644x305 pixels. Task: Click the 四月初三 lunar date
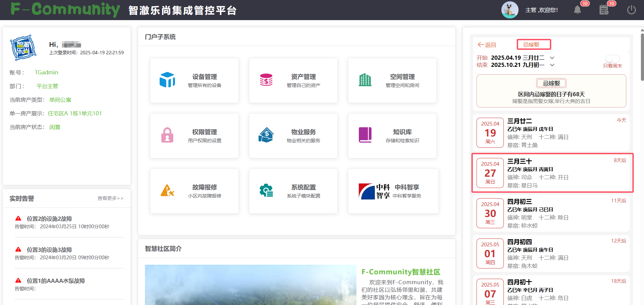coord(519,202)
